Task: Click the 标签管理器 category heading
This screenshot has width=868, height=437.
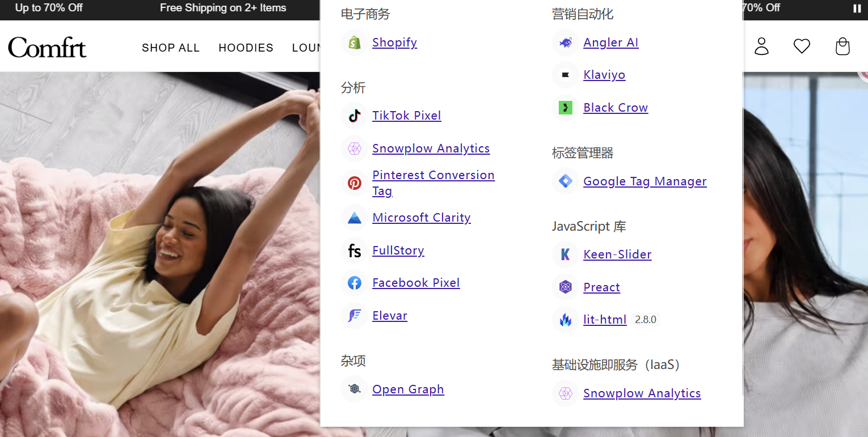Action: coord(583,153)
